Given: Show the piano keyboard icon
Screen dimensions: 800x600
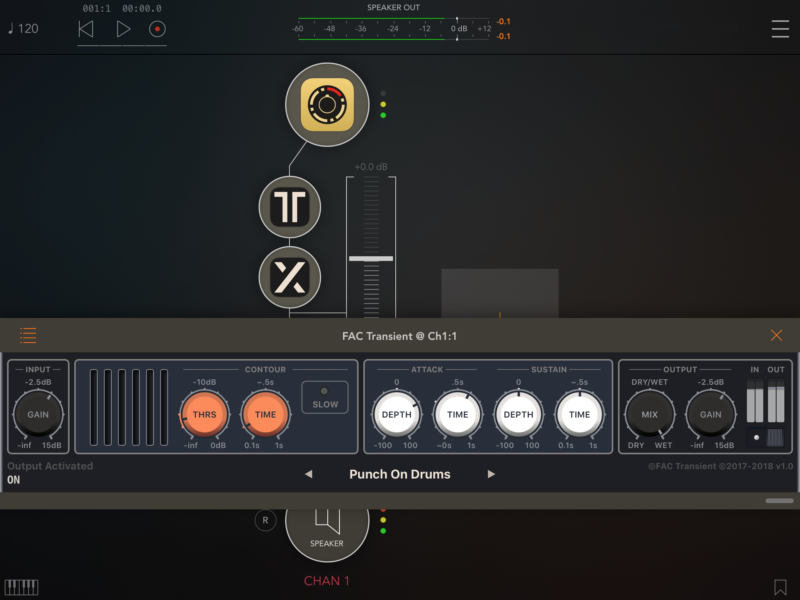Looking at the screenshot, I should pyautogui.click(x=21, y=587).
